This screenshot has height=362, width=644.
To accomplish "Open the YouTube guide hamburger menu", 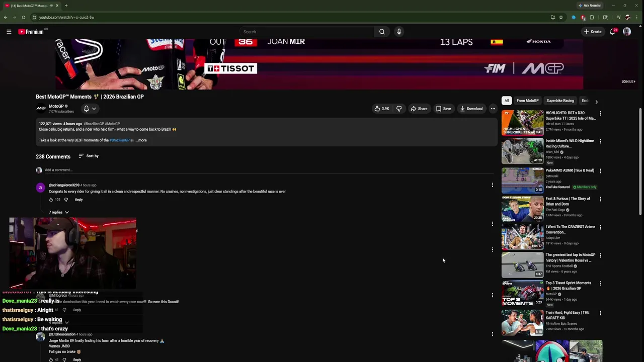I will pyautogui.click(x=9, y=32).
